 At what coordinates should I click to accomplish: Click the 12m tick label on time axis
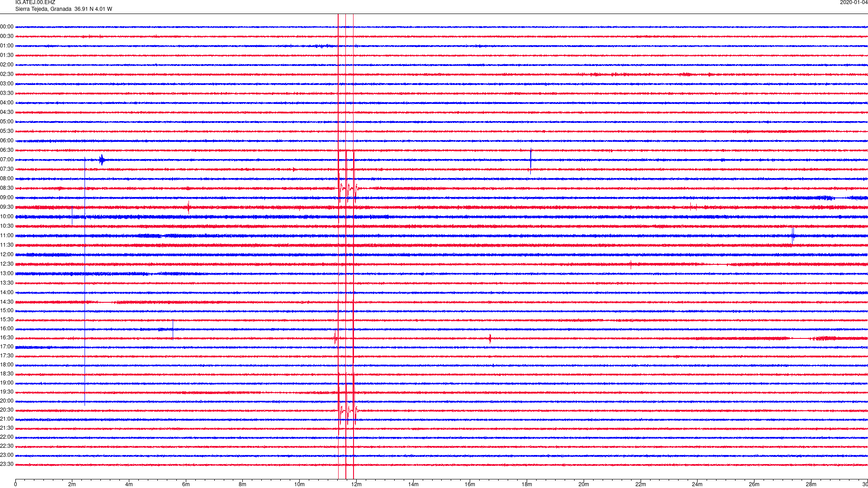356,484
